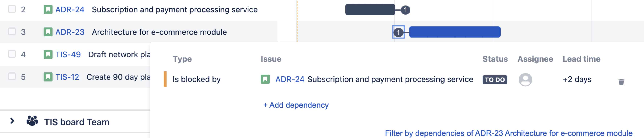Click the TO DO status lozenge
The height and width of the screenshot is (138, 644).
pos(495,80)
